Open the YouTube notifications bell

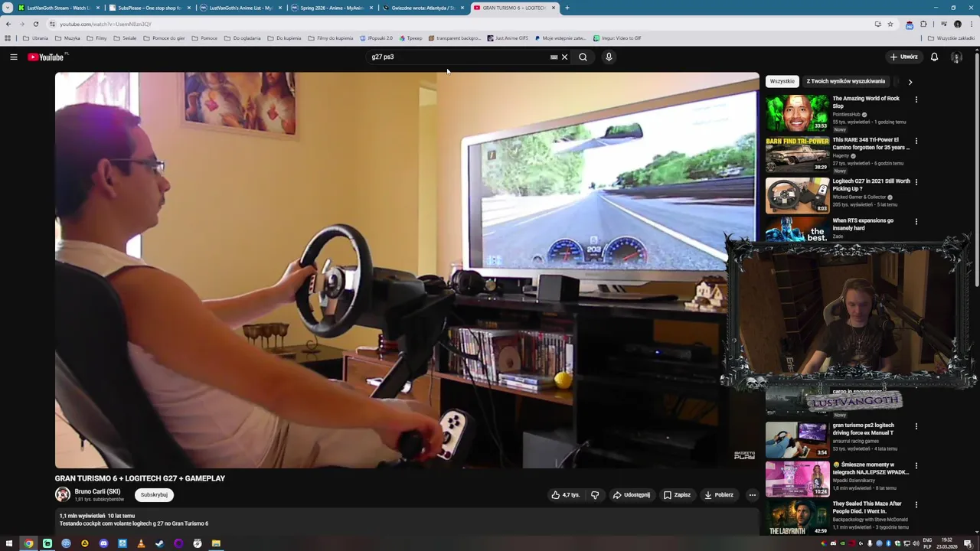[934, 57]
